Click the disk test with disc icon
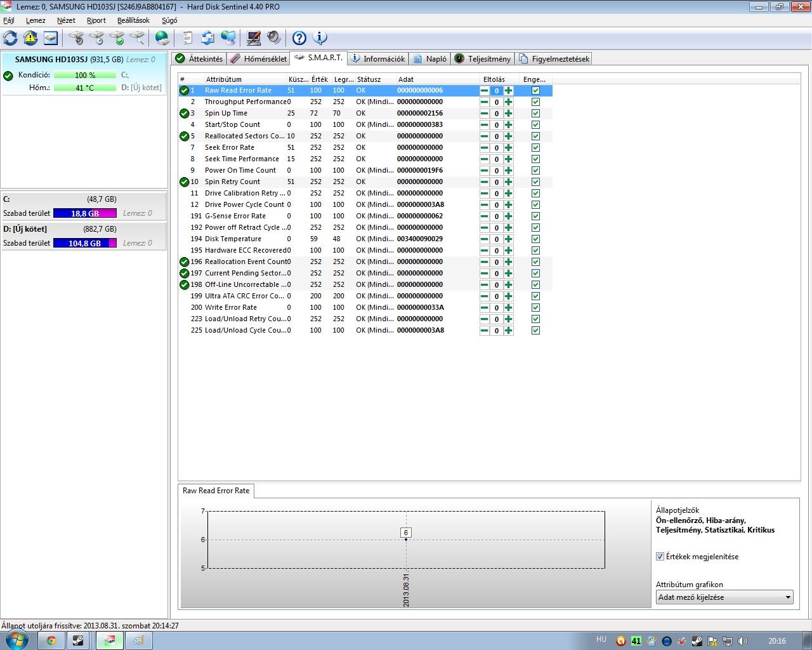The image size is (812, 650). [x=76, y=38]
